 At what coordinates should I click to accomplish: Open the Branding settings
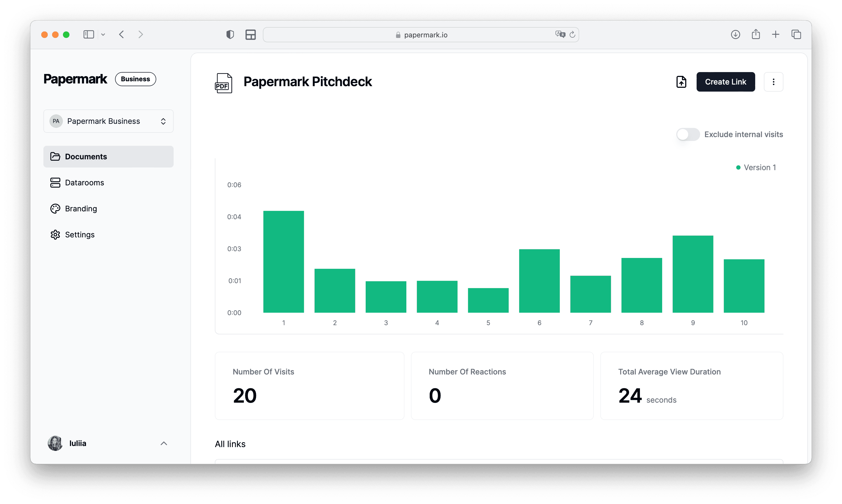(x=81, y=208)
